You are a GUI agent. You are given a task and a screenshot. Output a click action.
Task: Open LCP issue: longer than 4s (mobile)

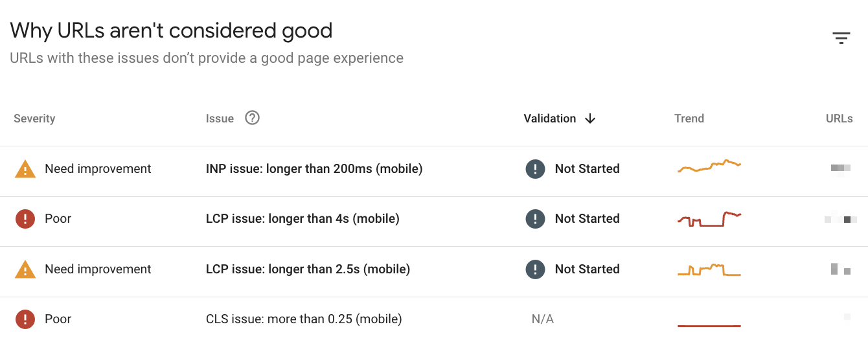(x=303, y=219)
